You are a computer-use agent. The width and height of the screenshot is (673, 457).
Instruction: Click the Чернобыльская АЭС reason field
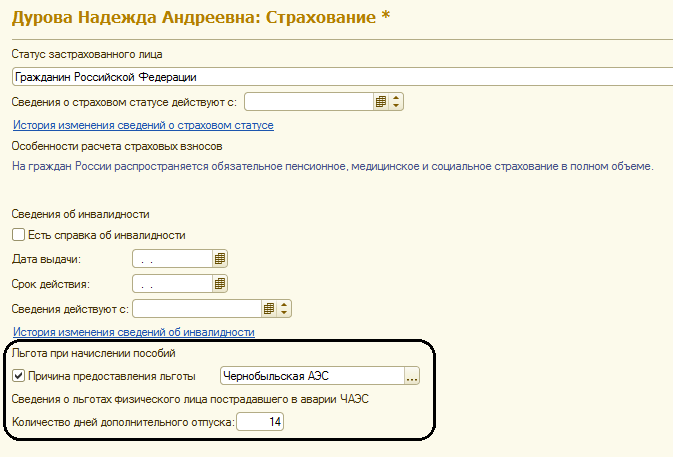tap(312, 376)
